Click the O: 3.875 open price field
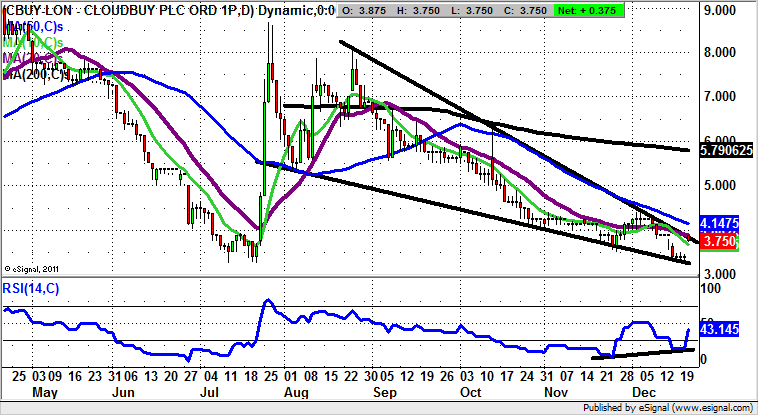The height and width of the screenshot is (415, 758). point(362,10)
